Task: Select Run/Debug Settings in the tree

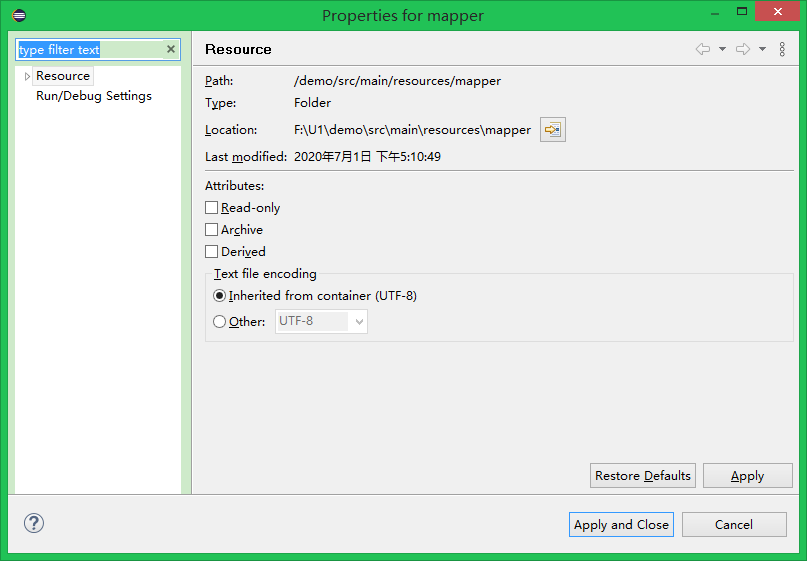Action: click(x=94, y=96)
